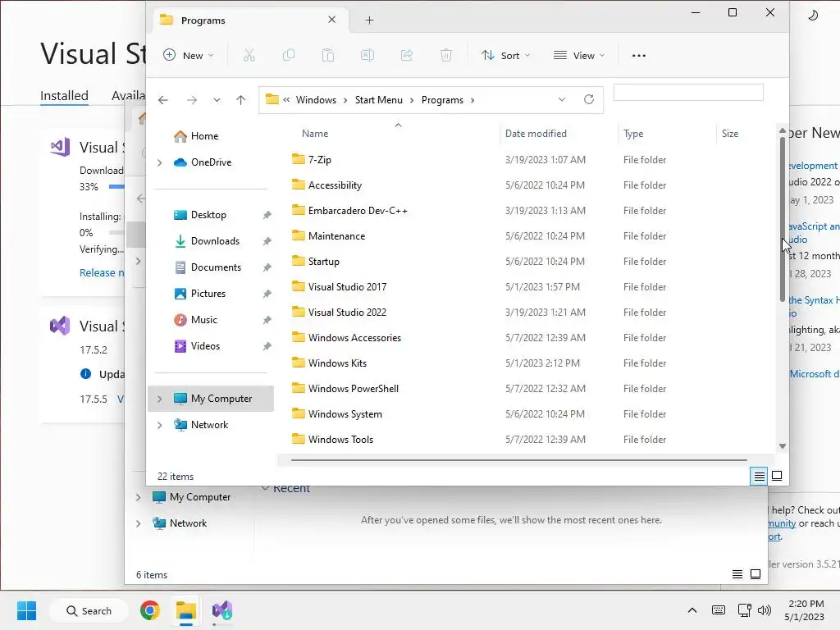Open the Sort dropdown menu

coord(505,55)
